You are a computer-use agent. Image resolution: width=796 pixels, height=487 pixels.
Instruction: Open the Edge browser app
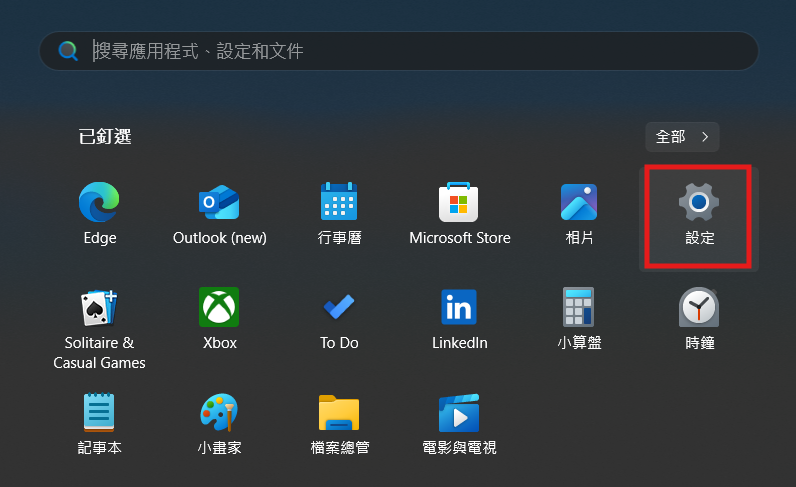pyautogui.click(x=100, y=214)
